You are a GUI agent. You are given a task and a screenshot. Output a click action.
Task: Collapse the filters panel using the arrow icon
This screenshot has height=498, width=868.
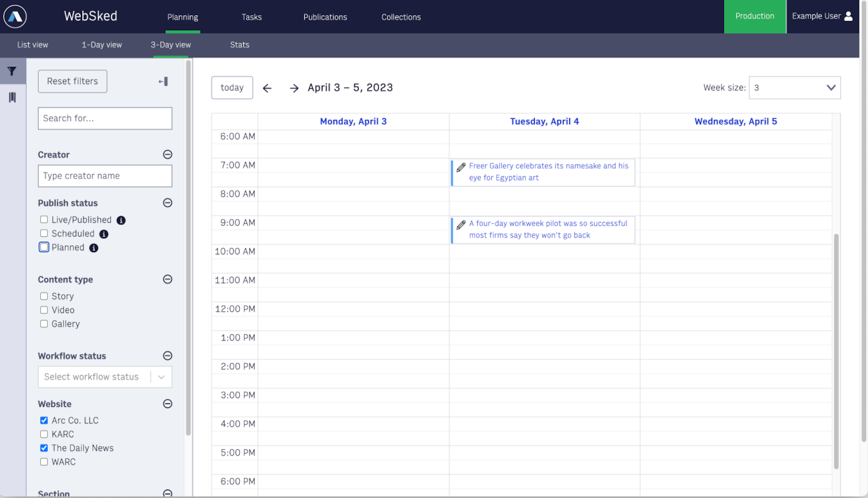coord(163,81)
